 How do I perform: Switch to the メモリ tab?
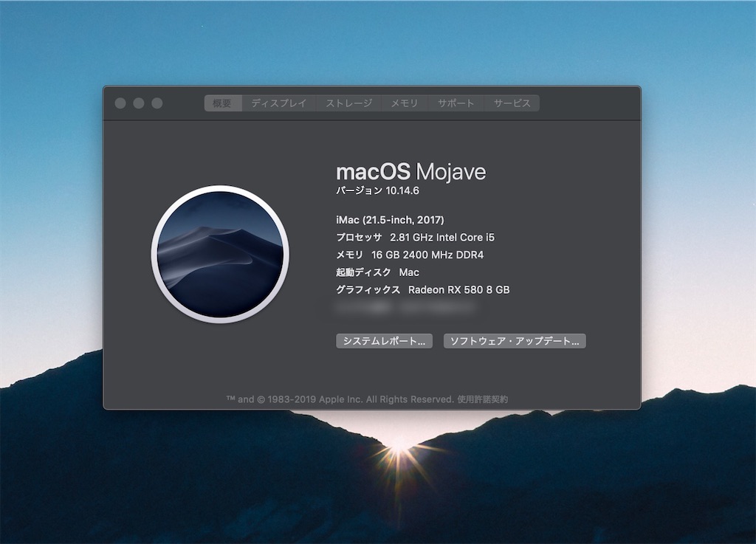(x=405, y=103)
